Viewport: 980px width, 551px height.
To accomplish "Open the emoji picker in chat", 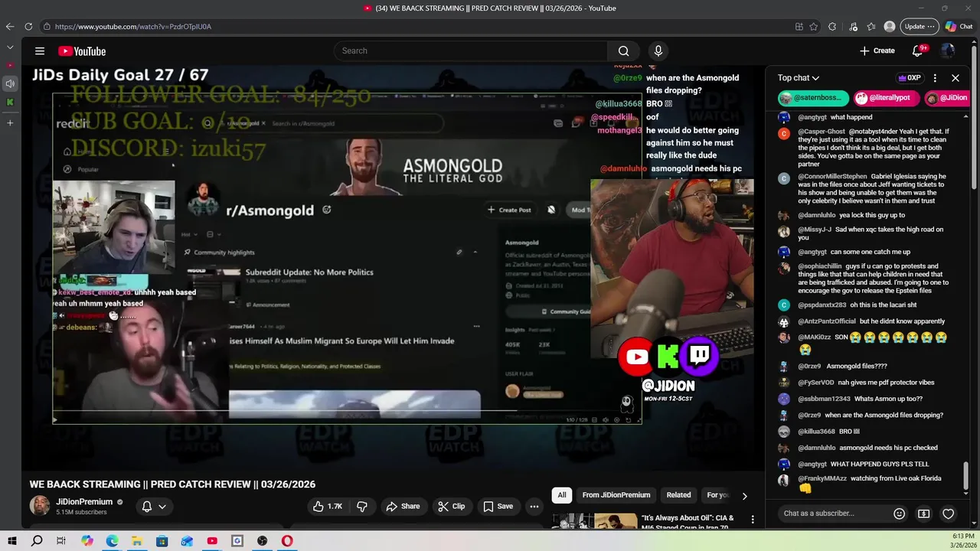I will pyautogui.click(x=900, y=514).
